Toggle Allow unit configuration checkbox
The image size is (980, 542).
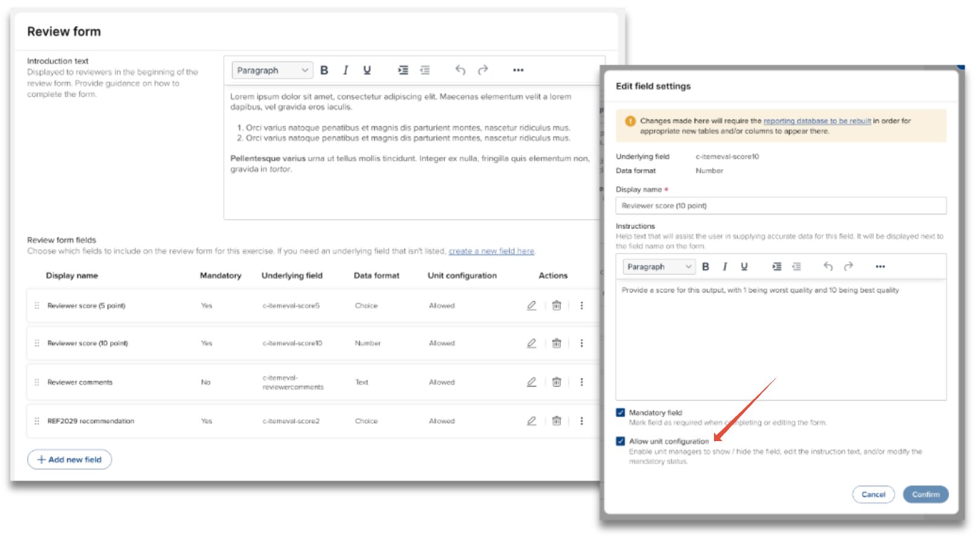tap(620, 441)
